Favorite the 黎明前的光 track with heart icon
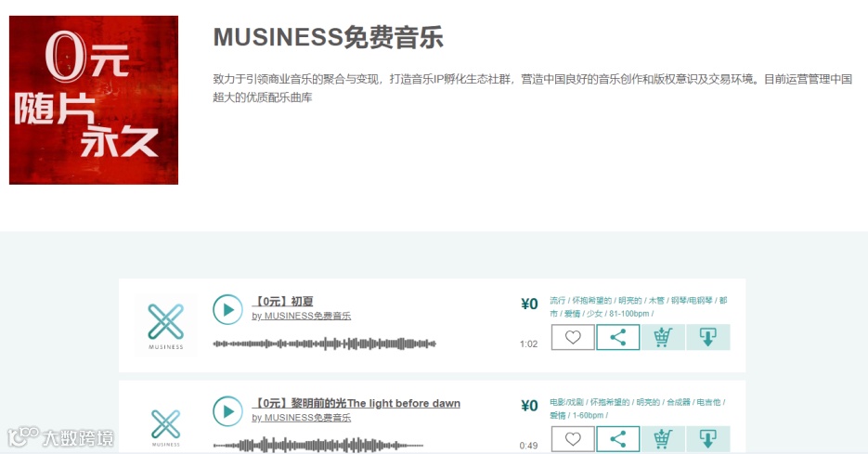Image resolution: width=868 pixels, height=454 pixels. [x=573, y=439]
